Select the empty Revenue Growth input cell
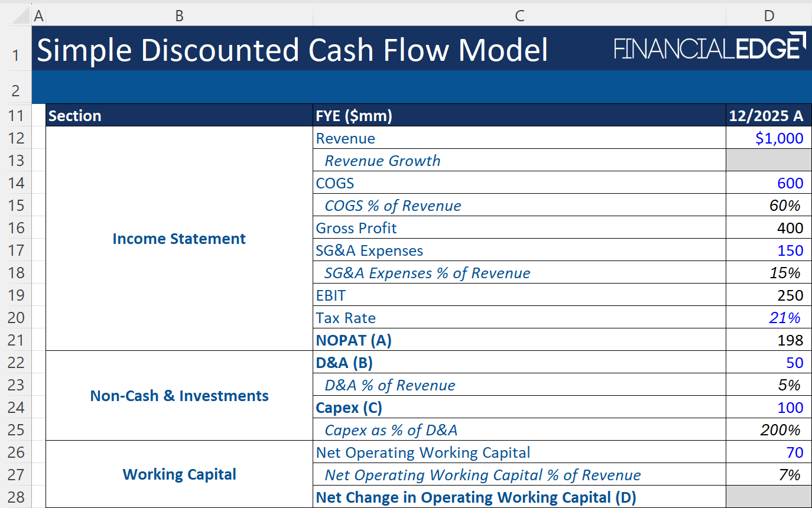812x508 pixels. coord(768,160)
